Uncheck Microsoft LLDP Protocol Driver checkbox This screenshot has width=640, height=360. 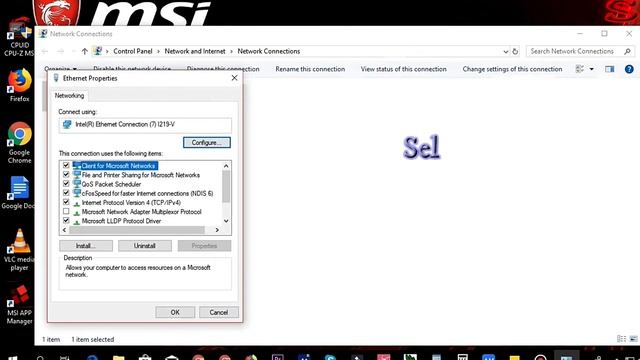[x=66, y=220]
